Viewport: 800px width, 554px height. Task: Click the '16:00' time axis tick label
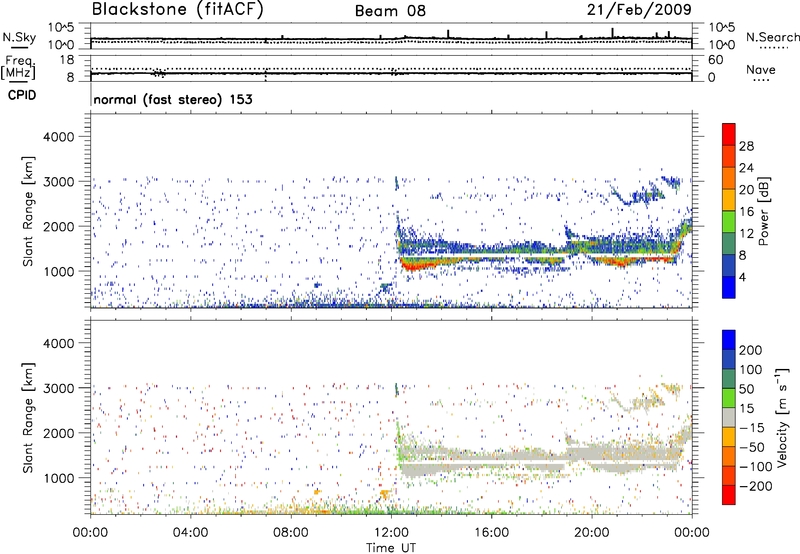491,533
